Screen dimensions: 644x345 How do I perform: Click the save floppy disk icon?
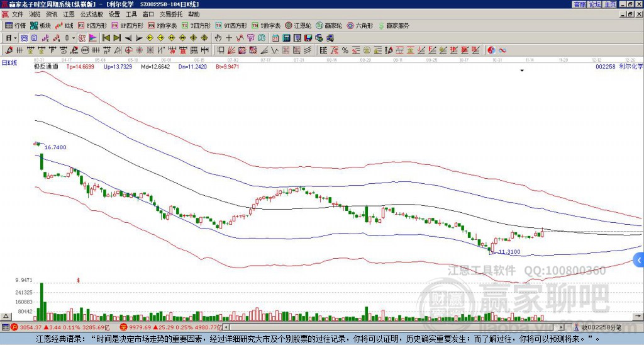308,38
